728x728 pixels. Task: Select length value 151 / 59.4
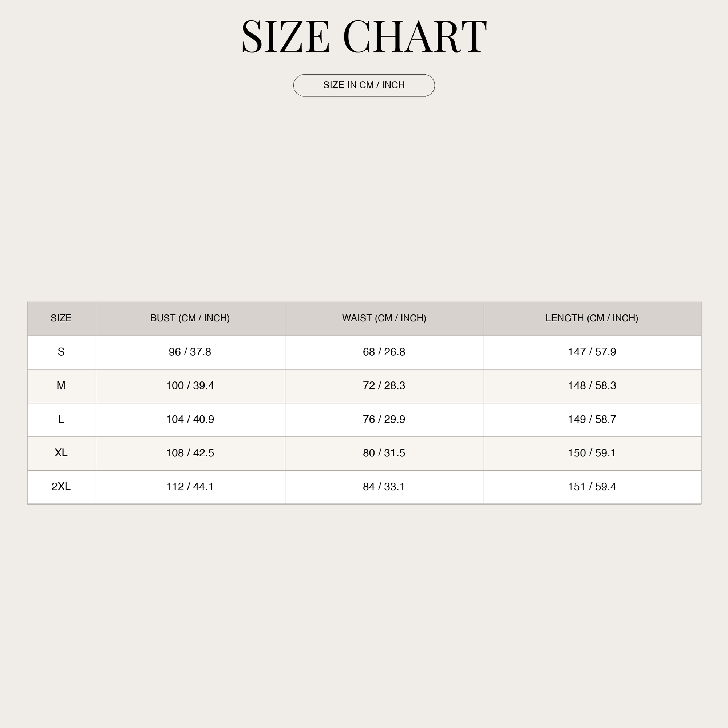[592, 486]
